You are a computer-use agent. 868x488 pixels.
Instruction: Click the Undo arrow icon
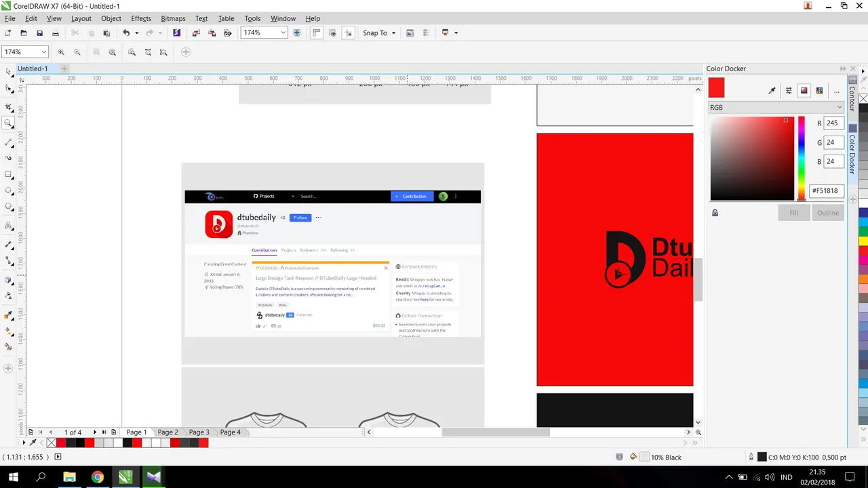click(x=126, y=33)
